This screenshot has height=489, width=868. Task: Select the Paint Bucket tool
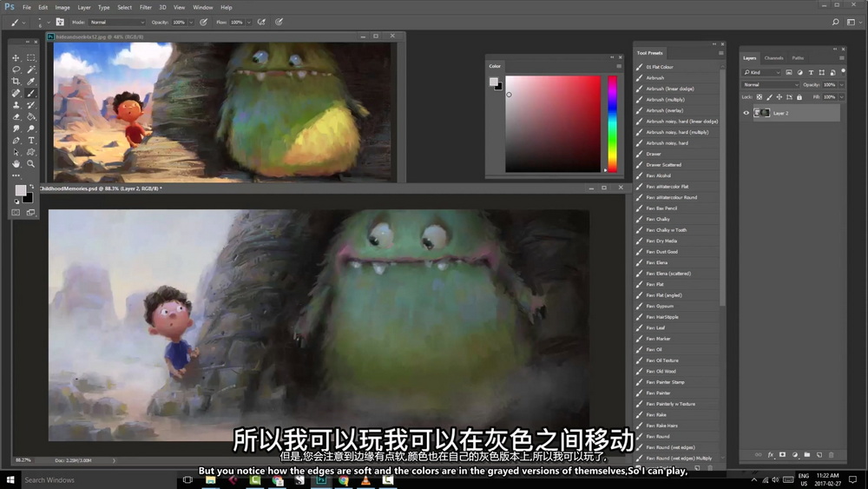click(x=31, y=117)
